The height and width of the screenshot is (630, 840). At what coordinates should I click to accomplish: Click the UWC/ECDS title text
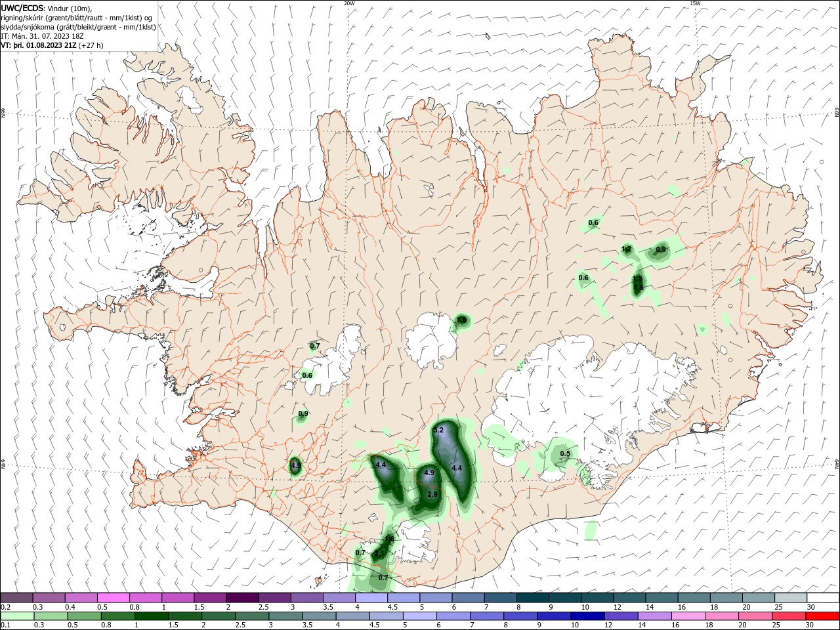tap(22, 8)
